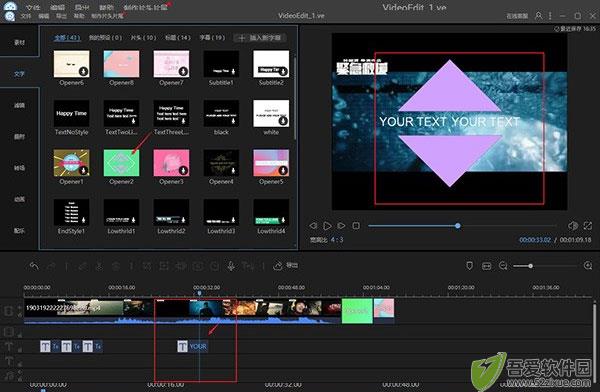
Task: Click the timeline zoom-out magnifier icon
Action: pos(503,266)
